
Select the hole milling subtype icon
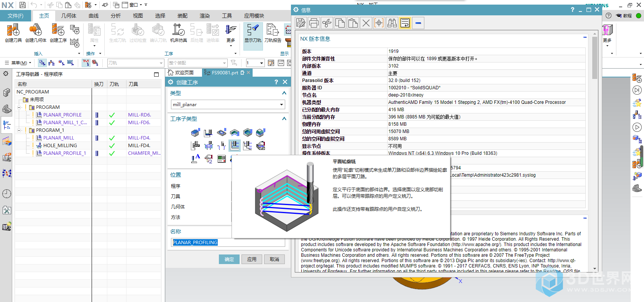click(x=209, y=146)
